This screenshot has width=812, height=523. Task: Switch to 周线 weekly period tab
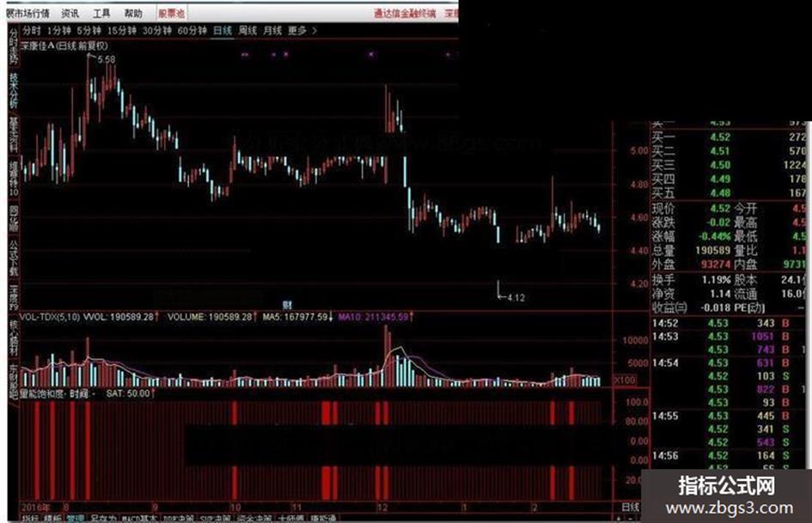pyautogui.click(x=247, y=31)
